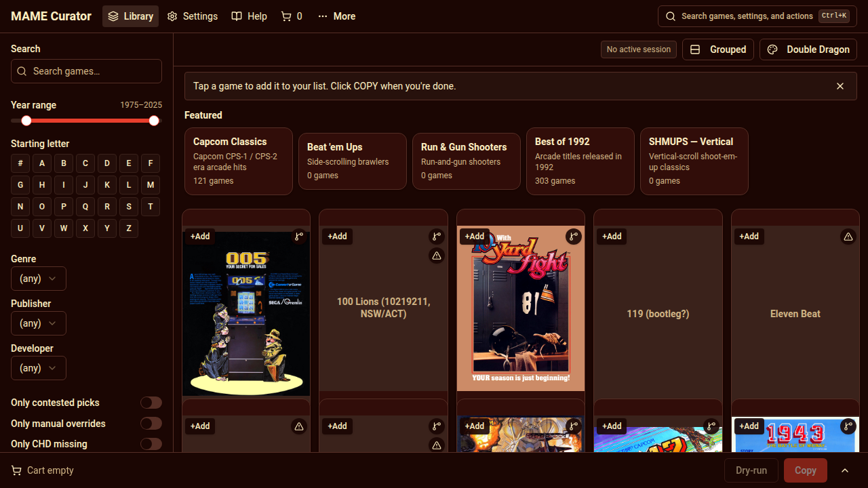
Task: Click the warning triangle on 100 Lions card
Action: (437, 256)
